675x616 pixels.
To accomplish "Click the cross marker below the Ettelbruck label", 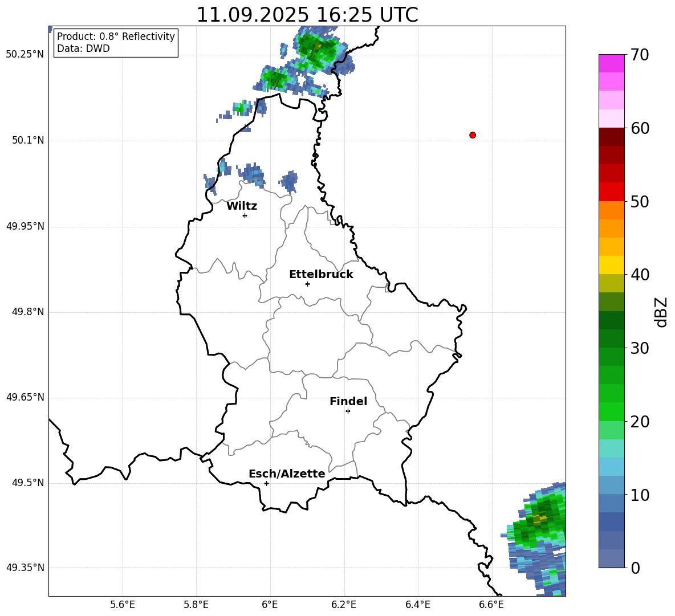I will tap(307, 284).
